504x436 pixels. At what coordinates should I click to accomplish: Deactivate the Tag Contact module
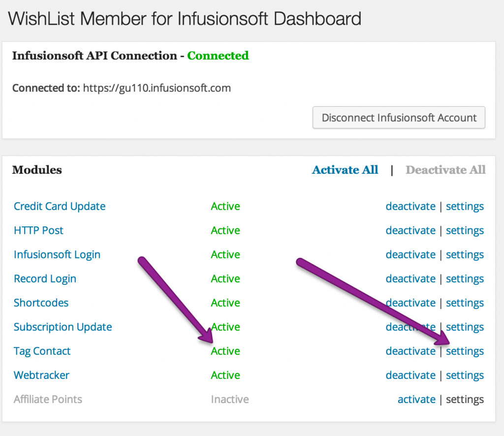tap(410, 351)
